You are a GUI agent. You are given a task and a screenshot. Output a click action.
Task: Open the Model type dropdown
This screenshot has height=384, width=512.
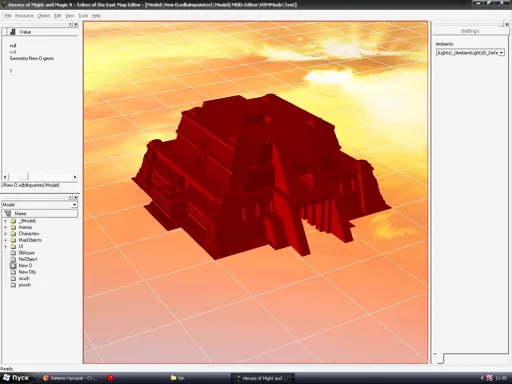pos(74,205)
